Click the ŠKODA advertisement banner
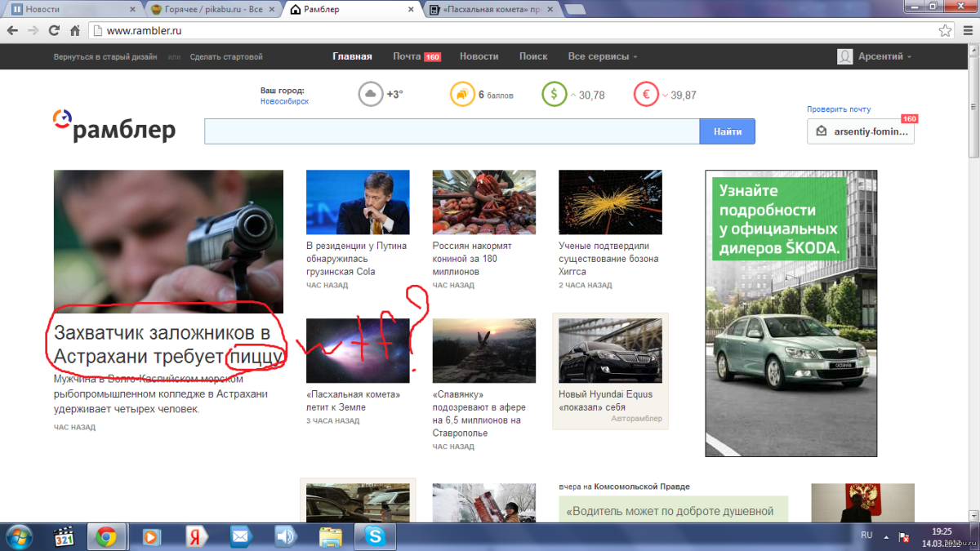Image resolution: width=980 pixels, height=551 pixels. pos(791,313)
